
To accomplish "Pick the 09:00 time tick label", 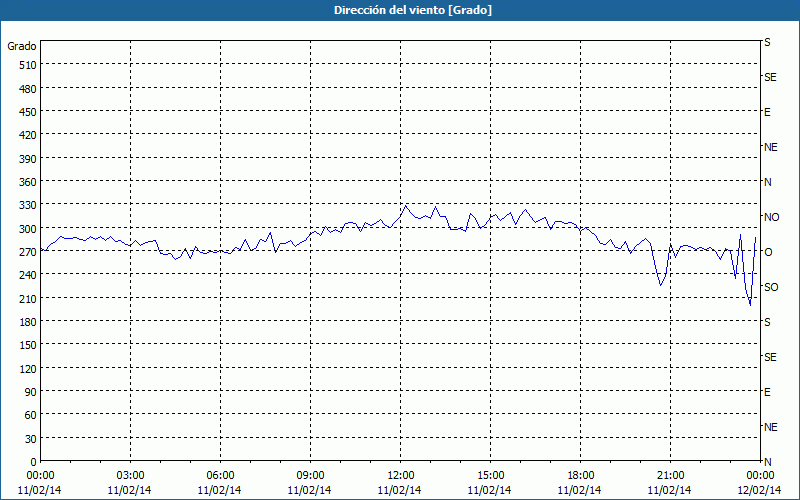I will 310,476.
